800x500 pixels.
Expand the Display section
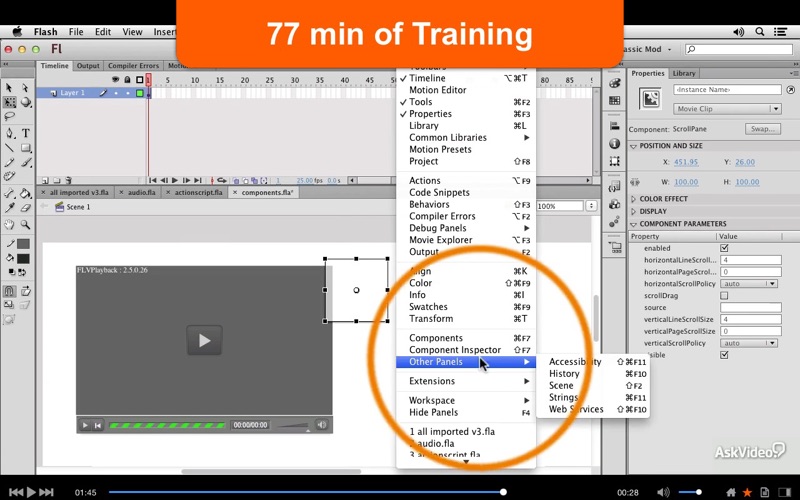[x=634, y=211]
